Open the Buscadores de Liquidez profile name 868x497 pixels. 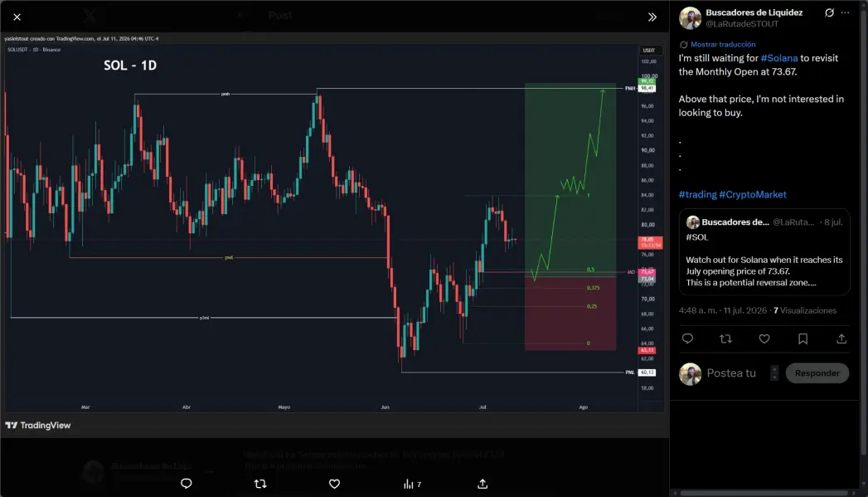point(754,12)
